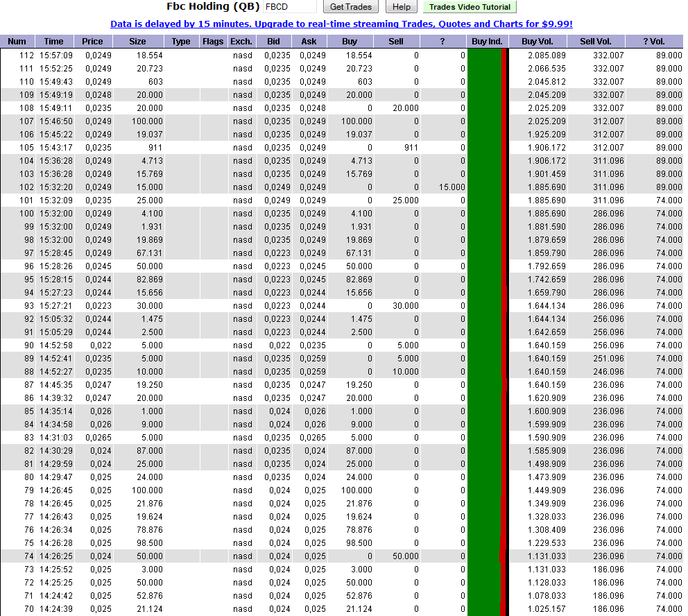Follow the real-time streaming upgrade link
The width and height of the screenshot is (688, 616).
341,24
